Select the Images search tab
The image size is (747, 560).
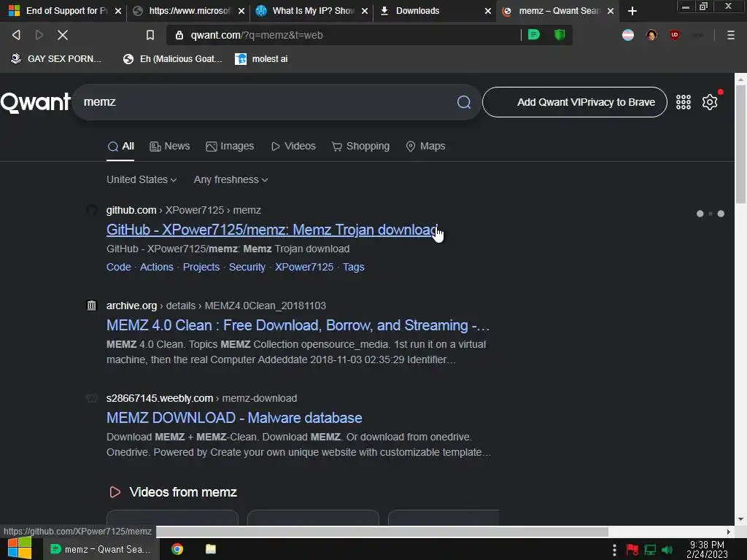230,146
